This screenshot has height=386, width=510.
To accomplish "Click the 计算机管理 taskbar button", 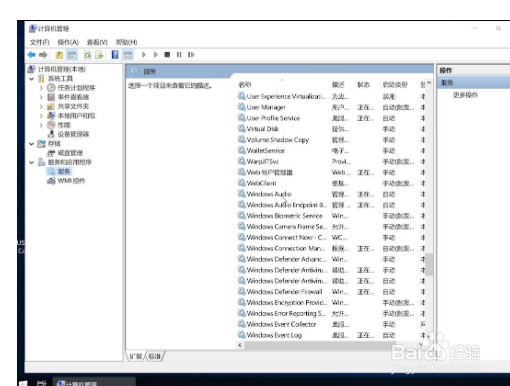I will [x=94, y=383].
